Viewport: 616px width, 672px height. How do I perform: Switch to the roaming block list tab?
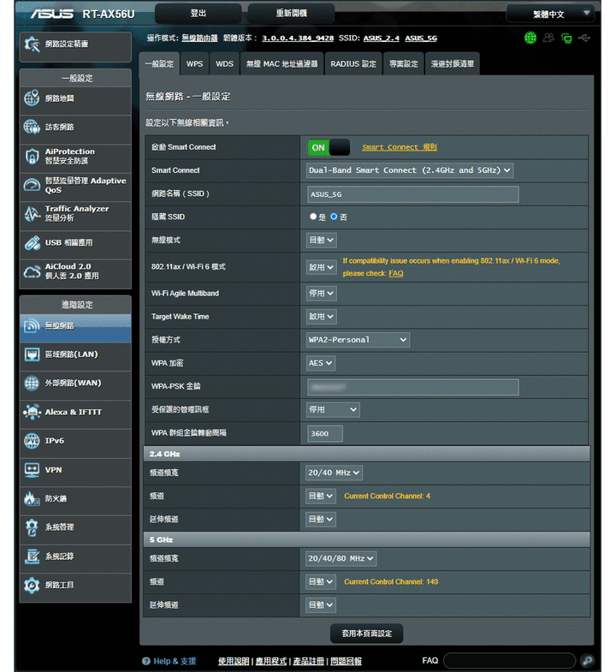click(x=453, y=64)
